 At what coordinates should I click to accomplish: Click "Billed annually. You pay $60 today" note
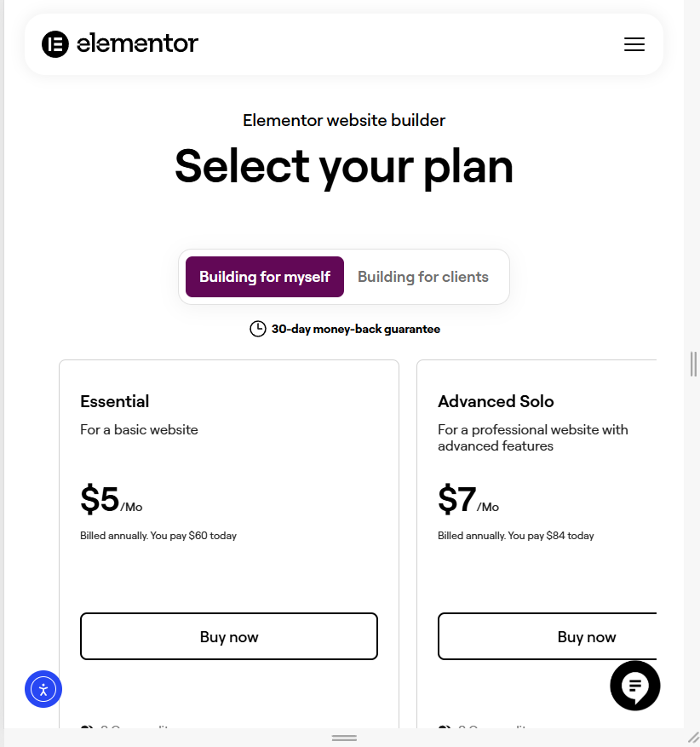(x=158, y=536)
